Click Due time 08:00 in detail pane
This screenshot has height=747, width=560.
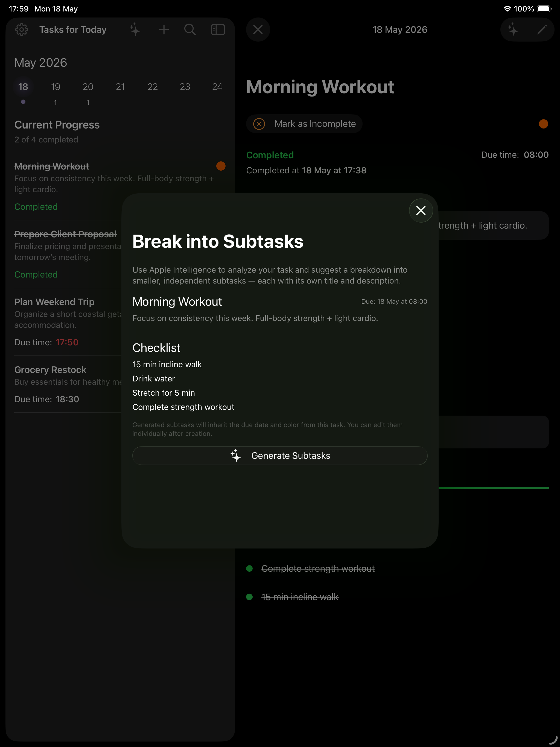pyautogui.click(x=515, y=155)
